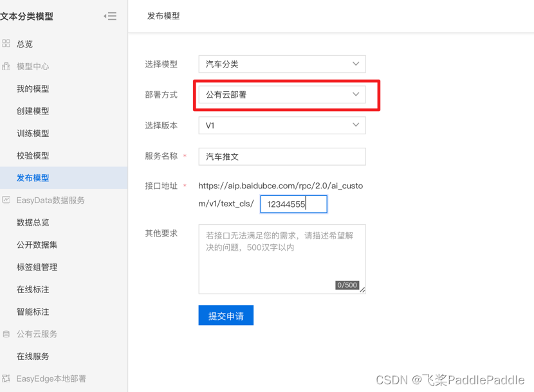Open the 选择模型 dropdown showing 汽车分类

tap(282, 64)
